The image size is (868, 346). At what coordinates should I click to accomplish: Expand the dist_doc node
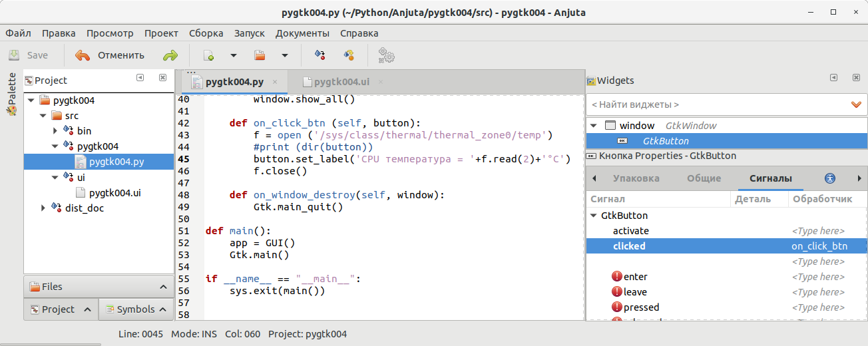(43, 208)
